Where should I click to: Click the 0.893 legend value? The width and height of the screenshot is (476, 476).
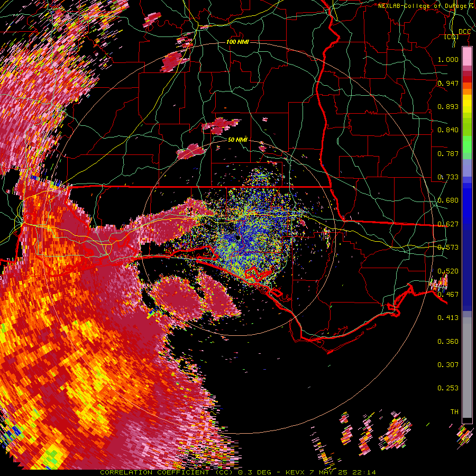point(448,106)
